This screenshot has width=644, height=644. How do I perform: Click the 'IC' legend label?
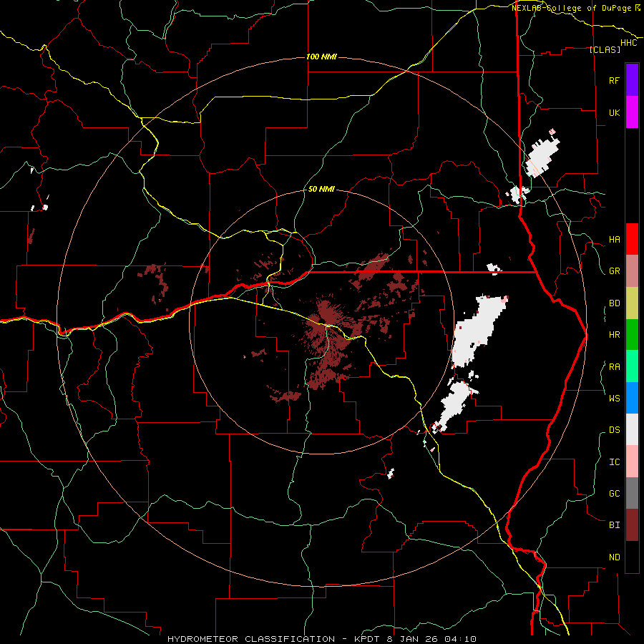pyautogui.click(x=614, y=462)
